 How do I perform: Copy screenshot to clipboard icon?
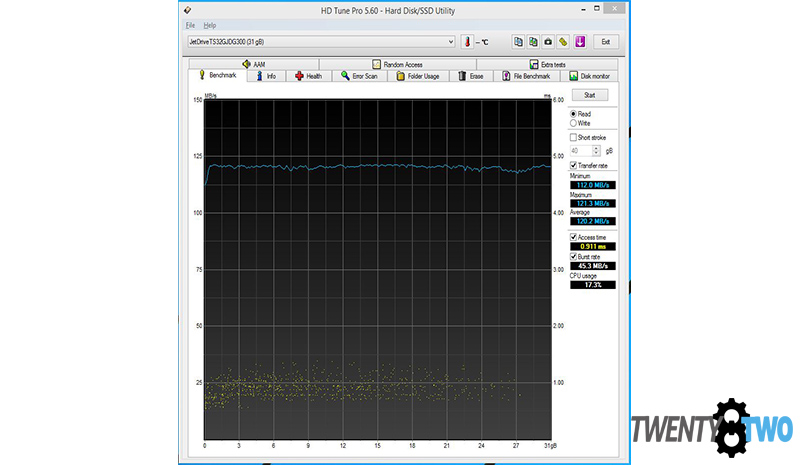[x=533, y=42]
